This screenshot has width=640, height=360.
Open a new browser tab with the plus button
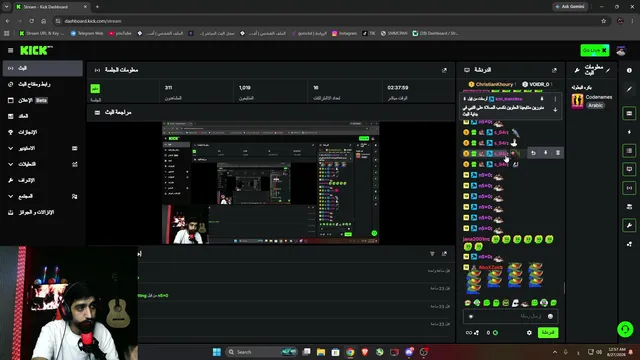click(97, 7)
